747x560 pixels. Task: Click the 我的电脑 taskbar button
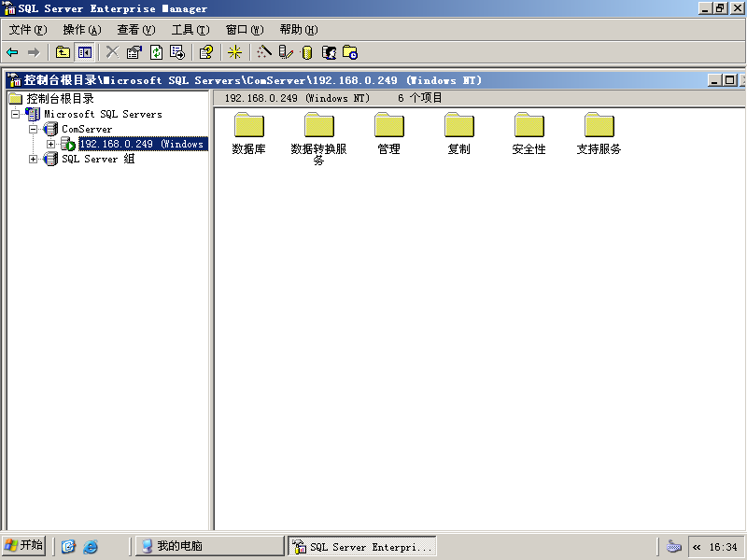[x=209, y=546]
